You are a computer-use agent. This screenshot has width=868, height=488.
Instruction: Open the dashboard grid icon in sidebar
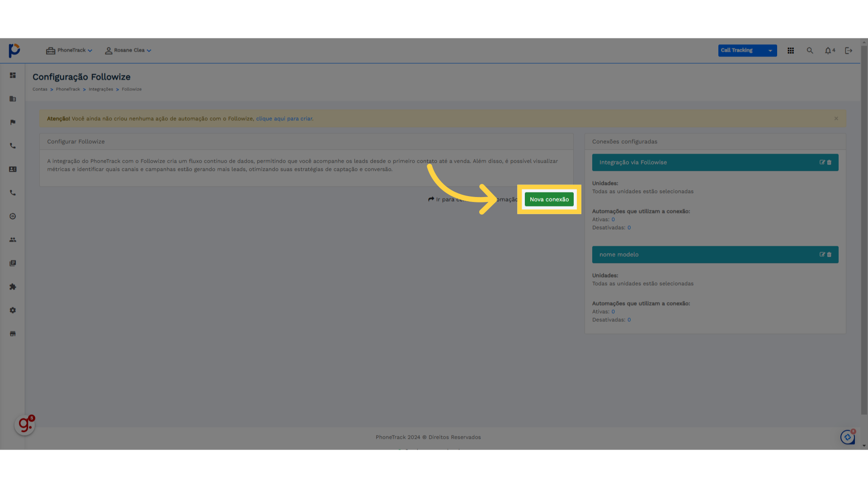pos(13,75)
